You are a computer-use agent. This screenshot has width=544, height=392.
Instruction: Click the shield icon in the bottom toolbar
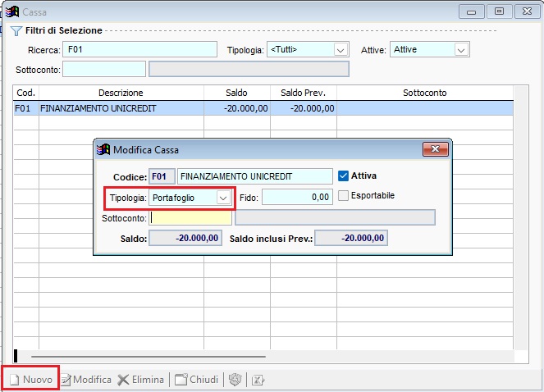(235, 380)
